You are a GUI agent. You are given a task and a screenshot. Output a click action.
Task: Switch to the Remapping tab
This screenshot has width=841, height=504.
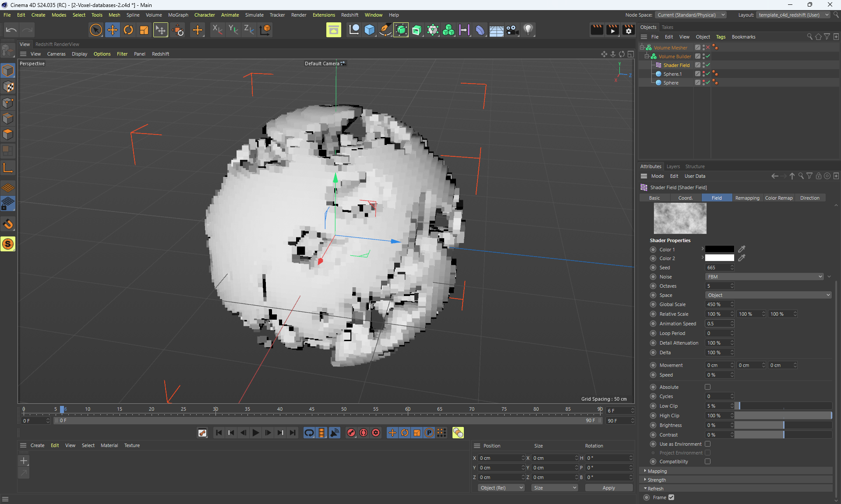[747, 198]
